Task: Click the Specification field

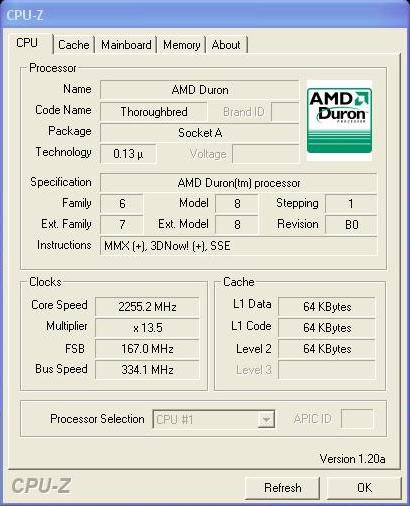Action: 238,183
